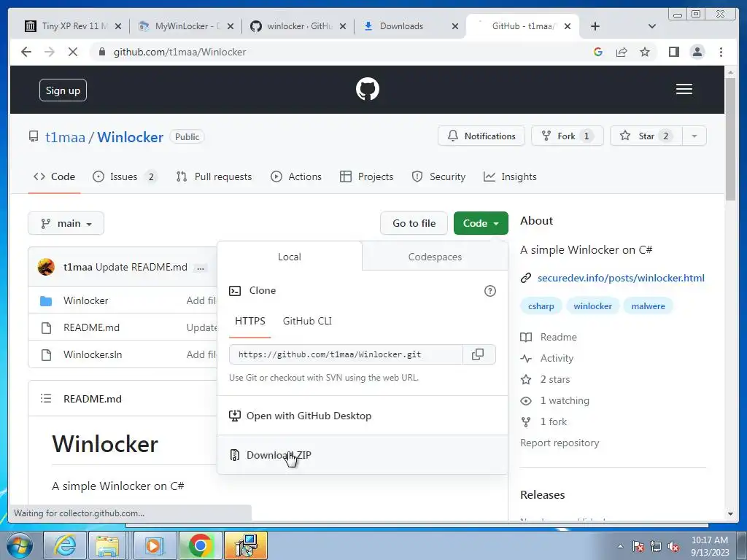
Task: Open the main branch dropdown
Action: (x=66, y=223)
